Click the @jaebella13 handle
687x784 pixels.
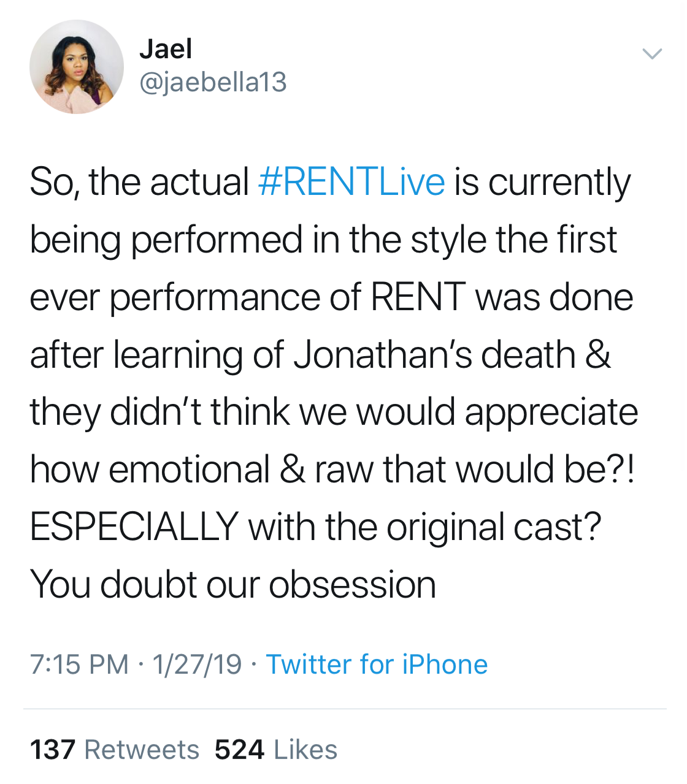point(213,82)
